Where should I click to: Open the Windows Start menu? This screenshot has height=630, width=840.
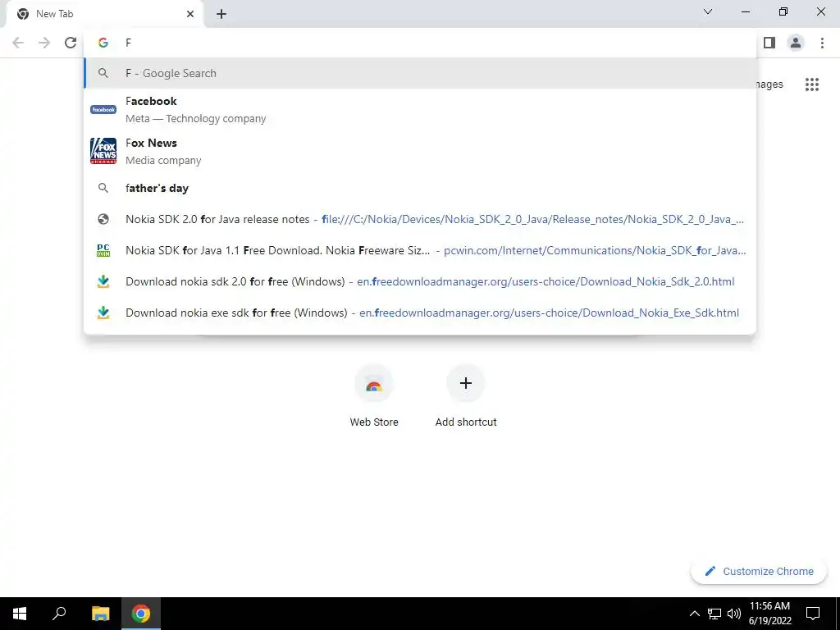20,614
